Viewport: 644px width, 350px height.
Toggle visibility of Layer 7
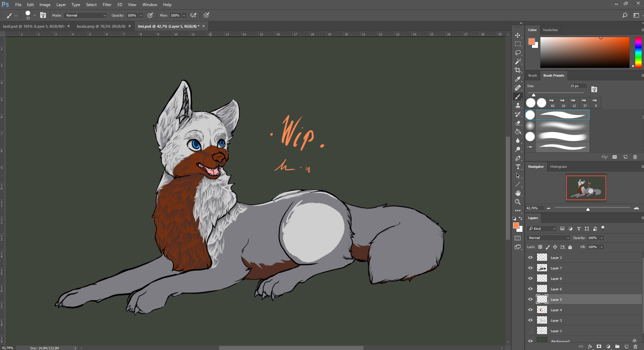530,268
